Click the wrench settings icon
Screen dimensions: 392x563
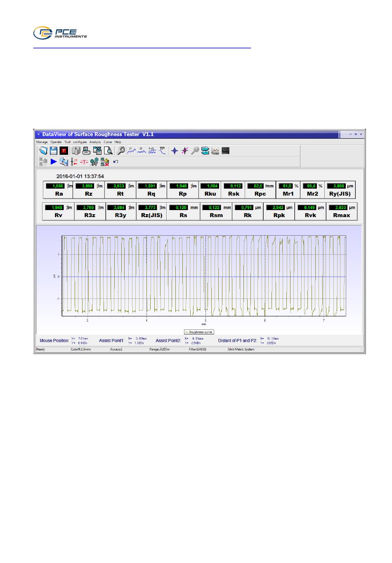120,151
